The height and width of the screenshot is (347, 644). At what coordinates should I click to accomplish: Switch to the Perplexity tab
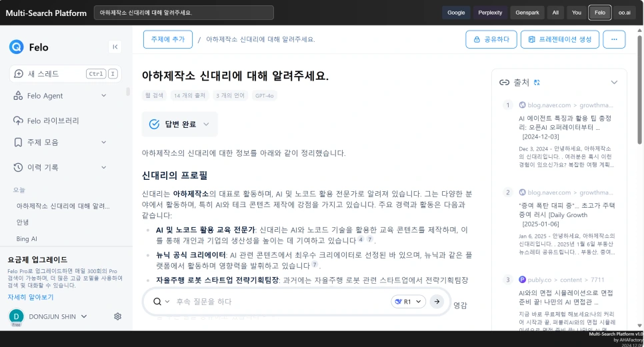[490, 13]
